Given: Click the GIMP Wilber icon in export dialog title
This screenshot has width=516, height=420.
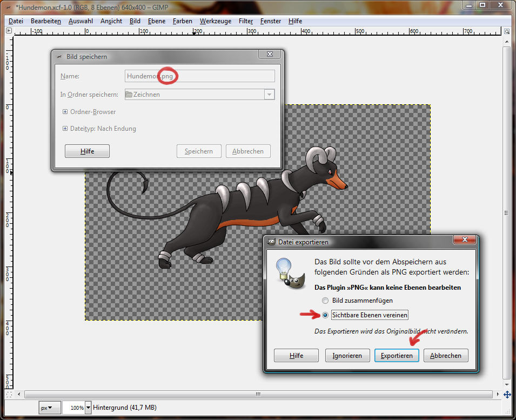Looking at the screenshot, I should (271, 242).
